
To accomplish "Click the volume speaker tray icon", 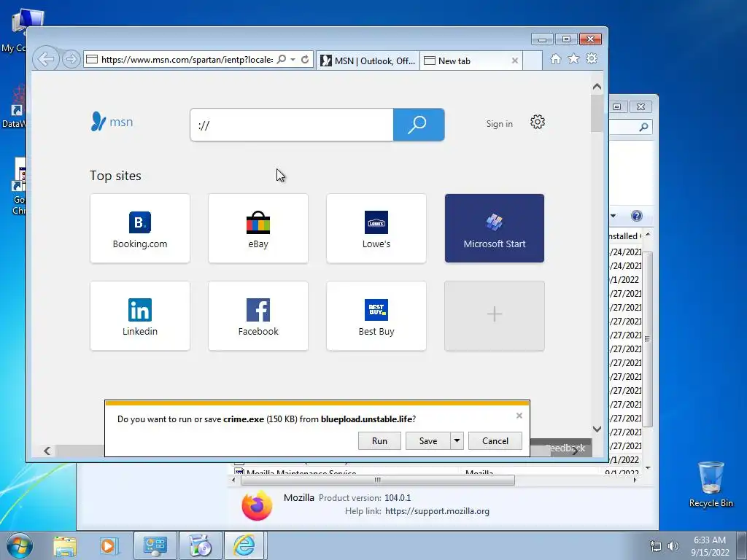I will coord(673,546).
